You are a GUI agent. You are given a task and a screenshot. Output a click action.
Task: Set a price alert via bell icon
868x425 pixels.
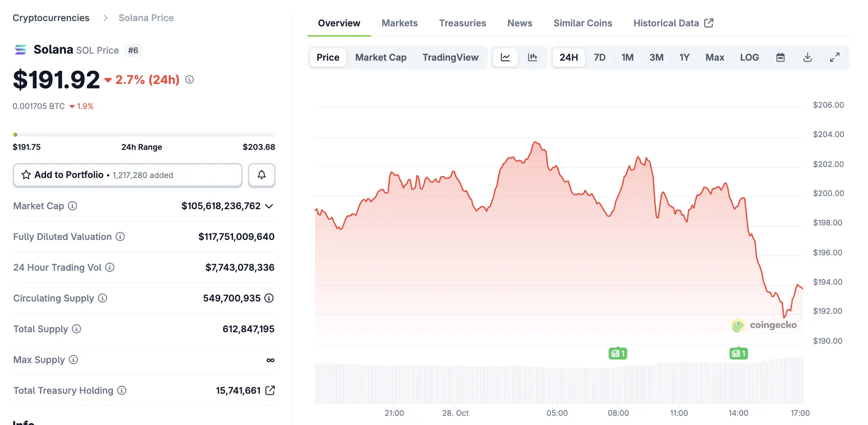tap(261, 175)
